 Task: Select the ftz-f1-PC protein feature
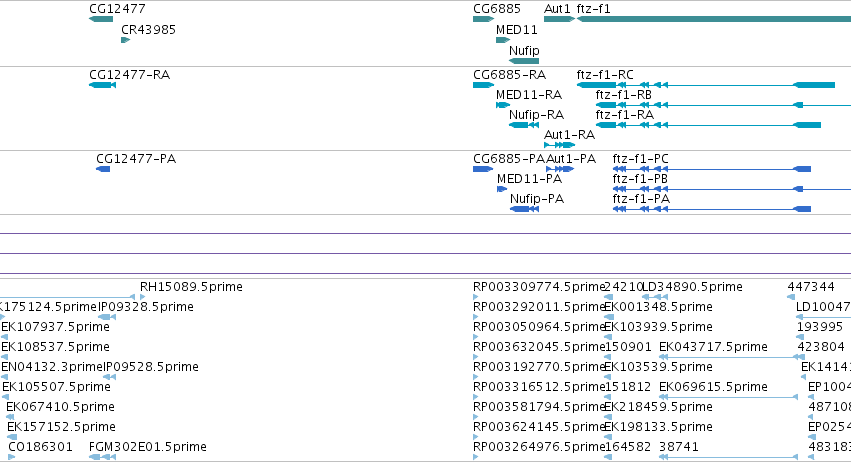[x=712, y=169]
